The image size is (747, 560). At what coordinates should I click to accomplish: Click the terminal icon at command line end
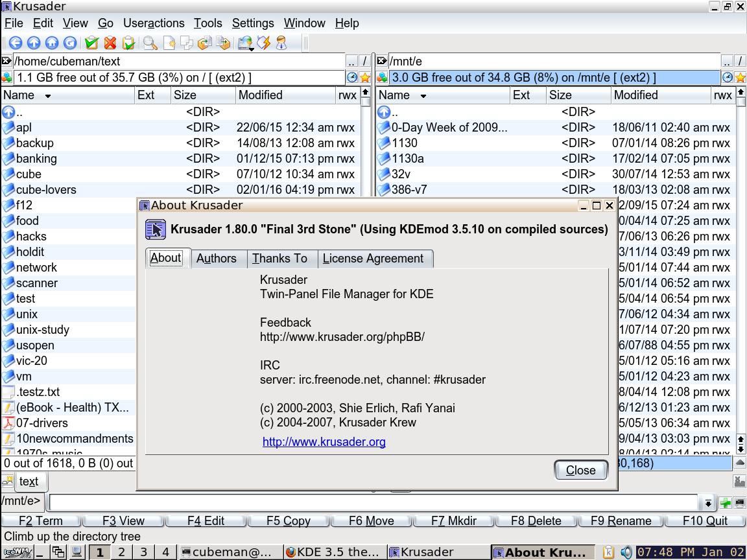pyautogui.click(x=740, y=503)
